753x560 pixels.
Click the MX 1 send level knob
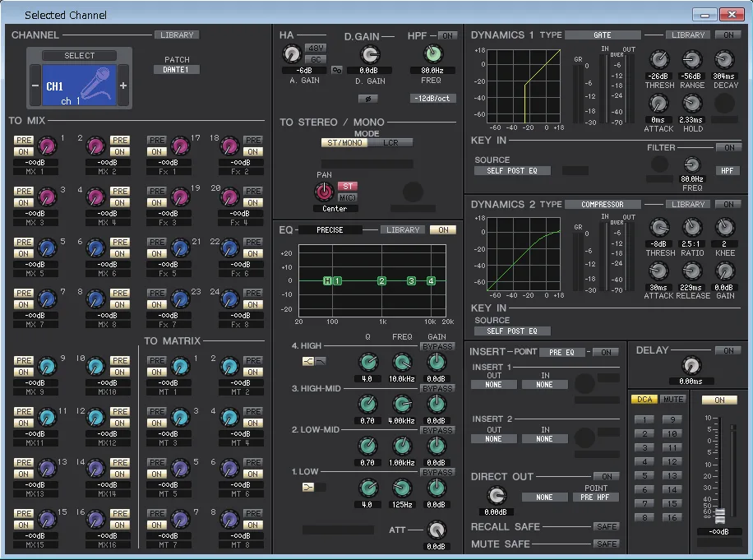(47, 146)
